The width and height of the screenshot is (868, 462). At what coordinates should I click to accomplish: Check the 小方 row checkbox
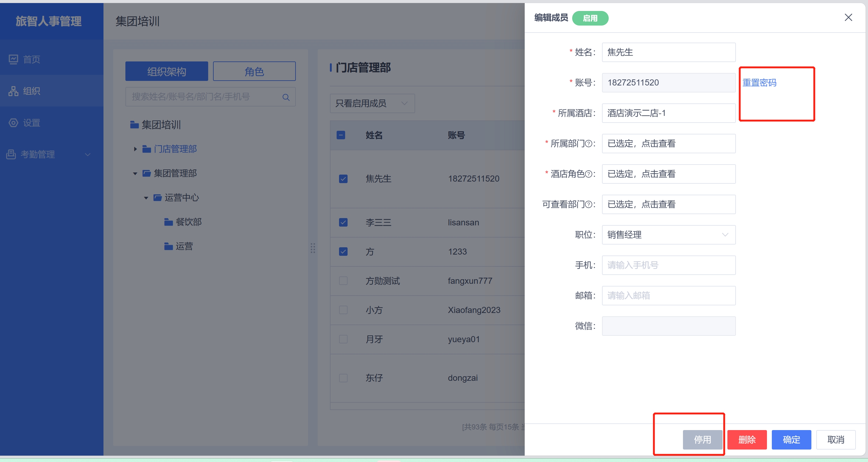(x=343, y=310)
